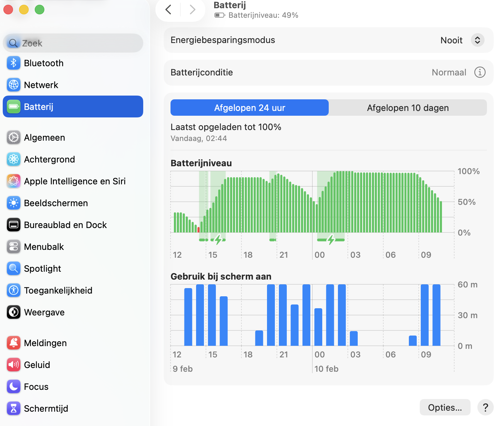Open the Bluetooth settings from the sidebar
This screenshot has height=426, width=504.
pos(13,63)
